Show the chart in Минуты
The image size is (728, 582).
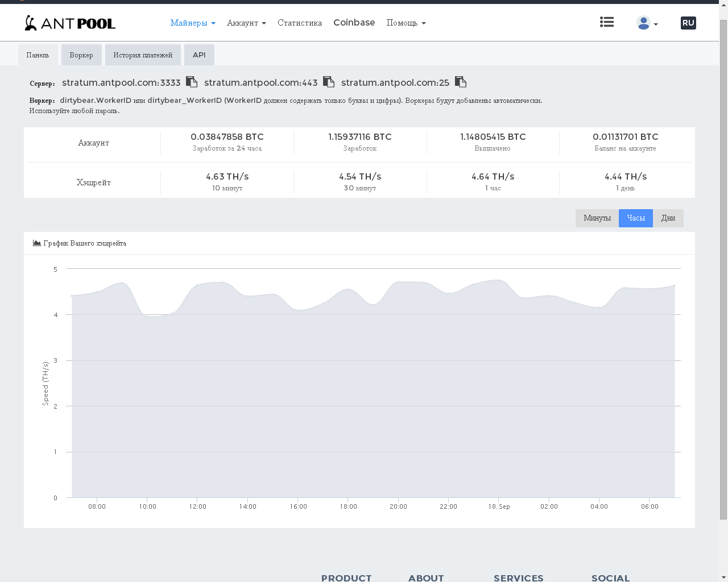(597, 218)
